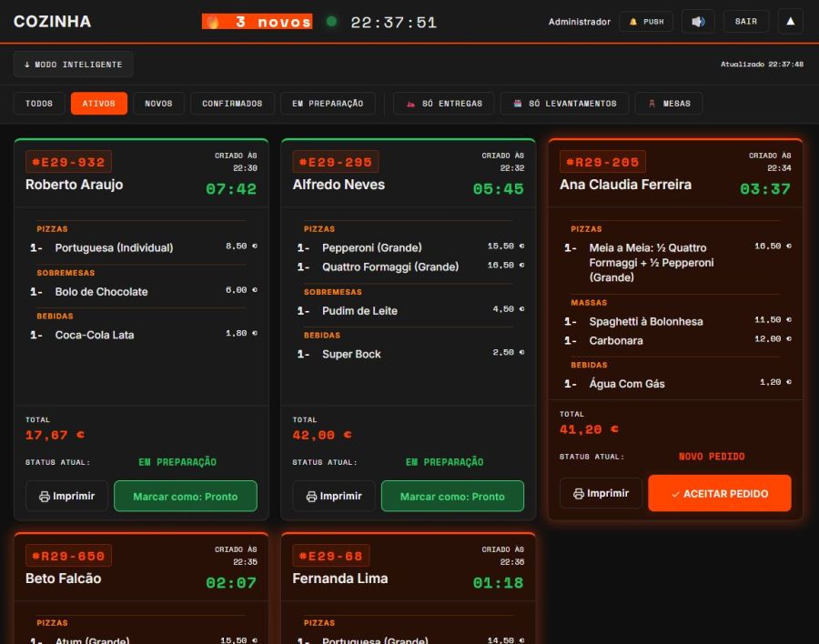Select the NOVOS filter tab

click(x=158, y=104)
